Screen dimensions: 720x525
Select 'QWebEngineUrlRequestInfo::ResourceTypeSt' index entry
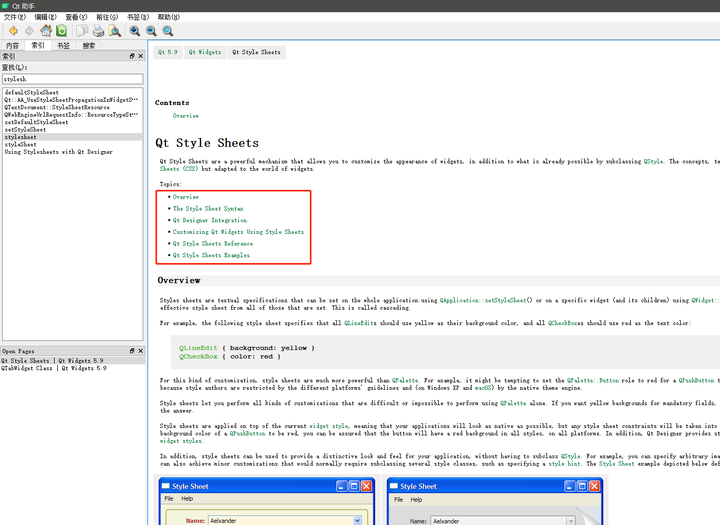pyautogui.click(x=71, y=114)
